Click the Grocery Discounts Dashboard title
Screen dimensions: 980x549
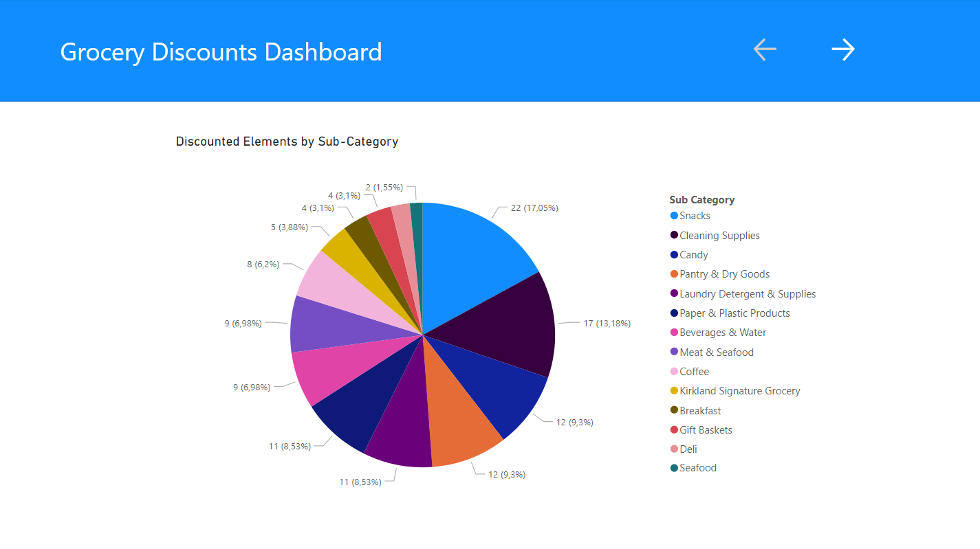coord(221,52)
